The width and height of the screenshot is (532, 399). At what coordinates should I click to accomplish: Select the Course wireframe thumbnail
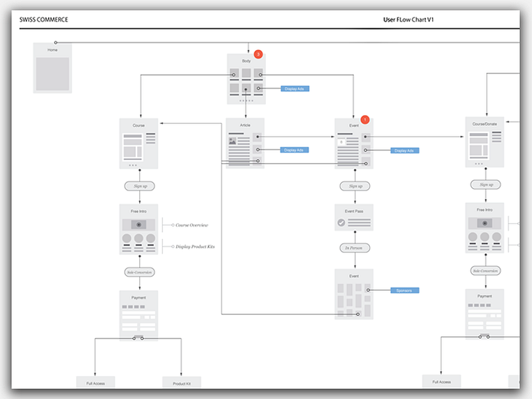click(139, 143)
